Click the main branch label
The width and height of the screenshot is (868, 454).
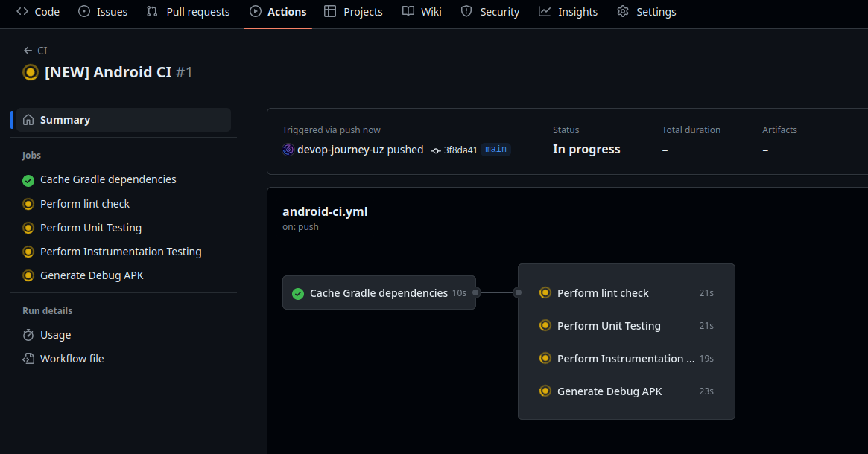tap(495, 150)
